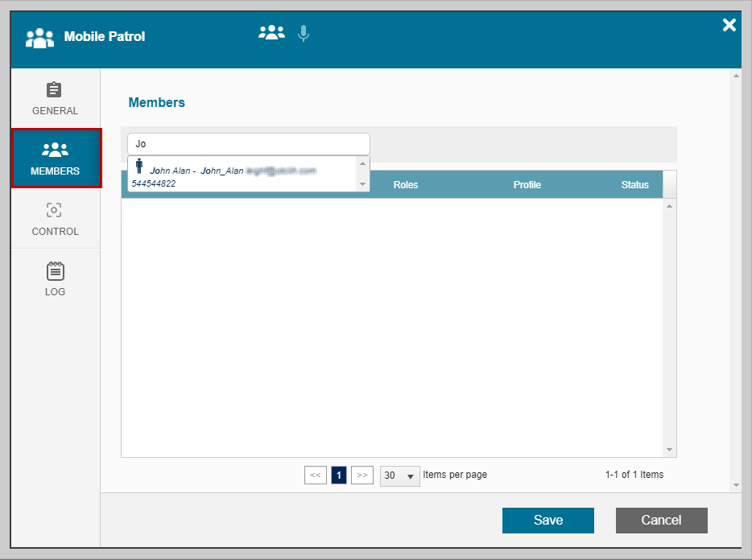
Task: Click the Members section heading
Action: (x=157, y=103)
